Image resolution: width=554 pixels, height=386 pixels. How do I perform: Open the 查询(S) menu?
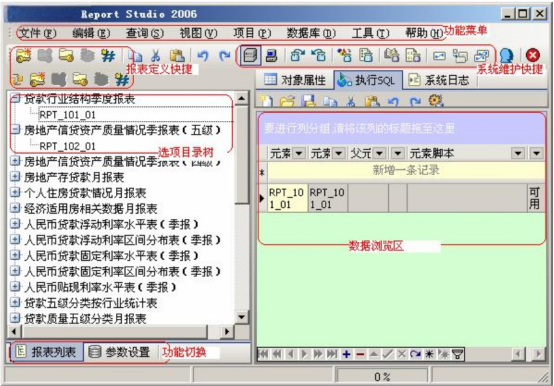coord(145,33)
